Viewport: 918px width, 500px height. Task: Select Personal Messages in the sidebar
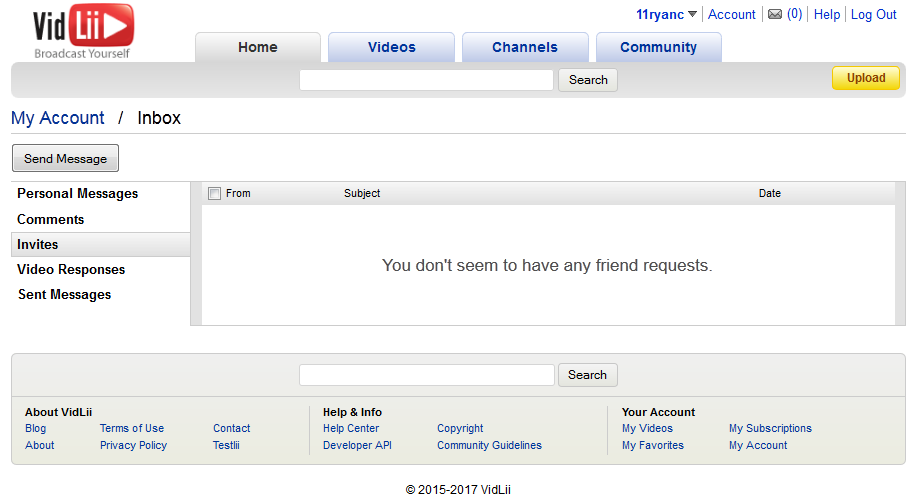click(78, 194)
